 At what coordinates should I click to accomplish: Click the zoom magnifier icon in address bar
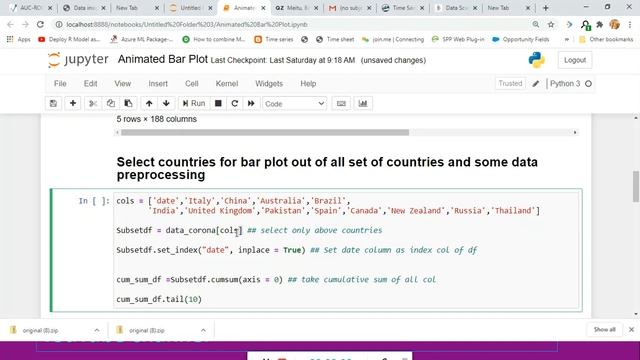tap(536, 25)
